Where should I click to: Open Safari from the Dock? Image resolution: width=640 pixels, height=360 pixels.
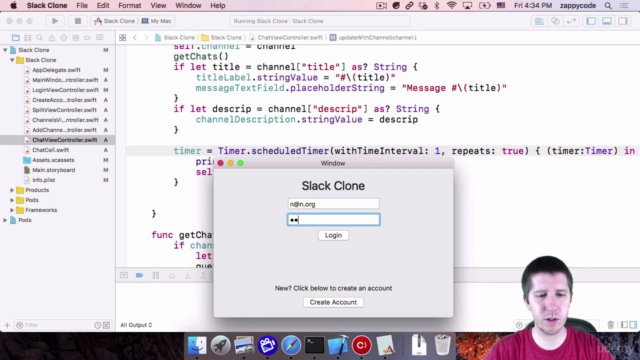point(291,345)
